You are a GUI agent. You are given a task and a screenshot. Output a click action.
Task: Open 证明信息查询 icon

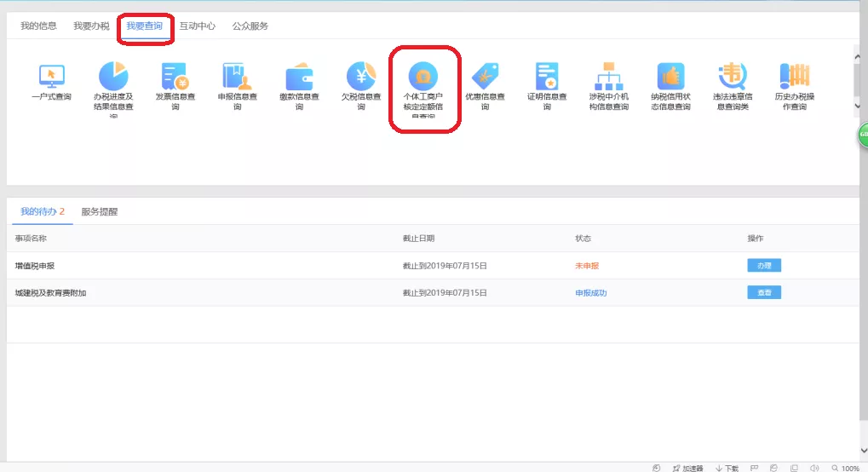547,76
